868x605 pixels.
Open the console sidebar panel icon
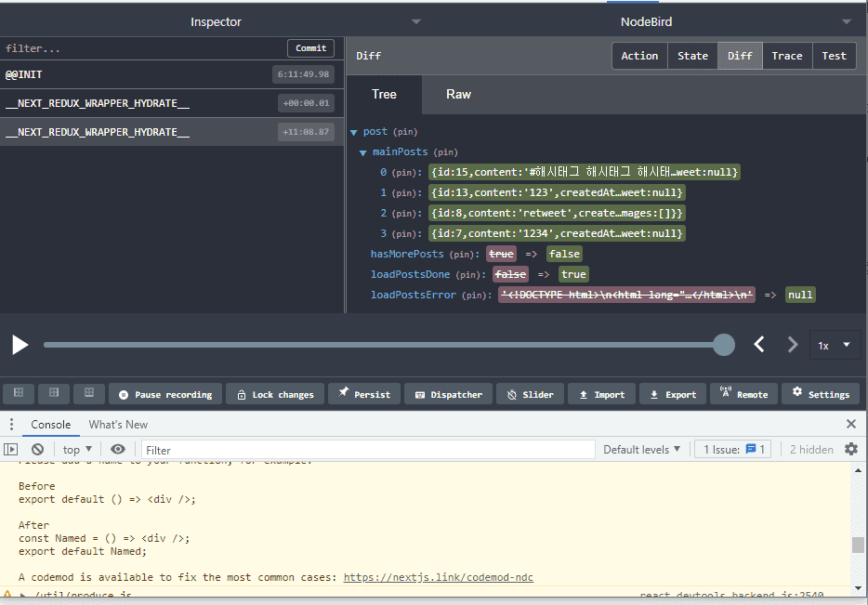click(x=11, y=450)
